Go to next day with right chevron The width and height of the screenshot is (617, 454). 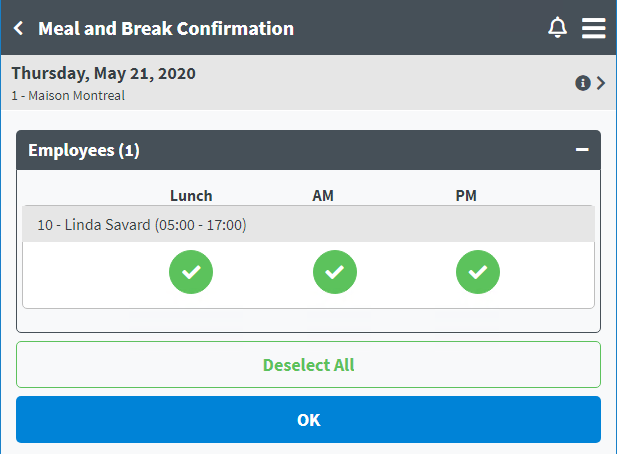point(600,83)
